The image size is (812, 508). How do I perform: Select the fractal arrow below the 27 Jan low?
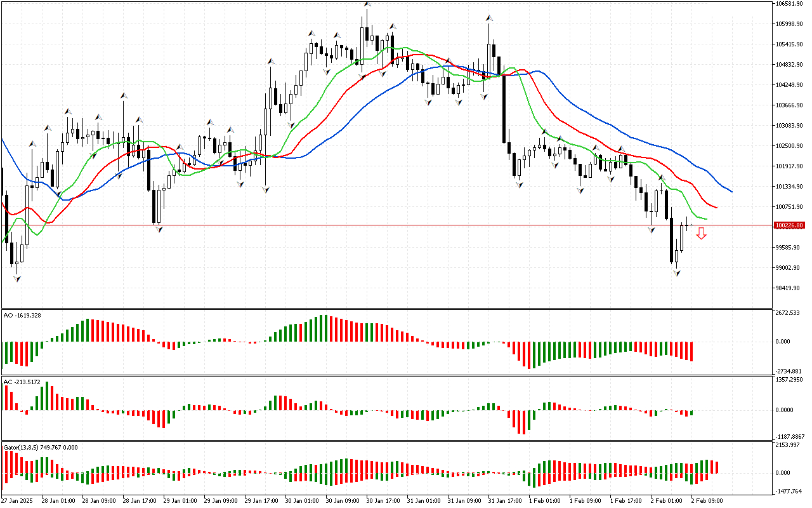[17, 279]
